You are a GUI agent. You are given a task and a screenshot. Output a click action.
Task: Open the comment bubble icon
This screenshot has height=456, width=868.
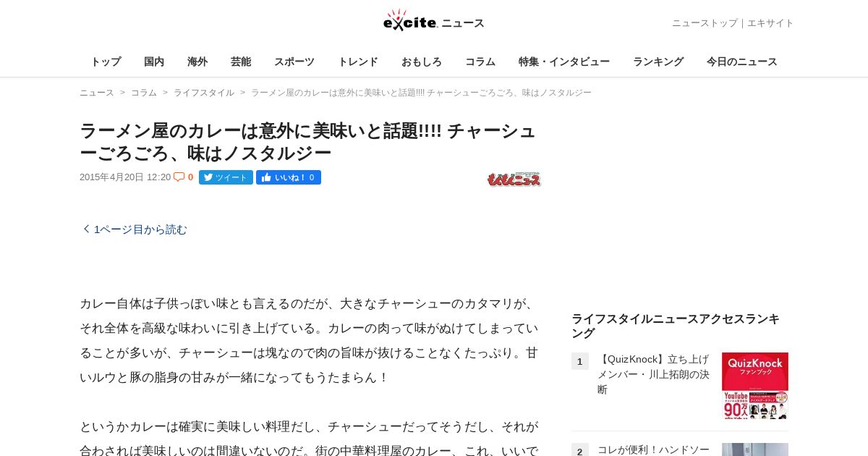179,177
